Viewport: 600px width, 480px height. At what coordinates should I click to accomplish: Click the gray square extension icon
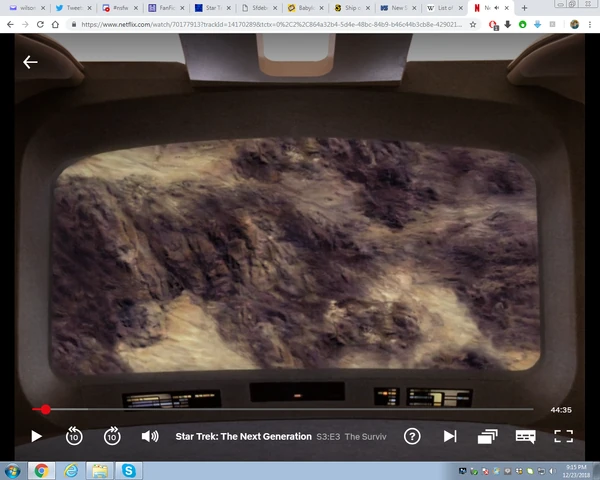click(552, 24)
